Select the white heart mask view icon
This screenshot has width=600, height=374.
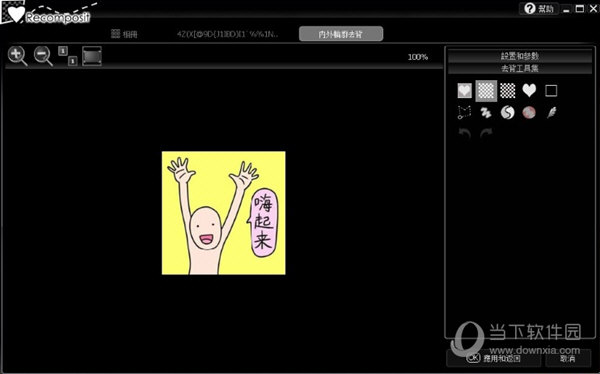[529, 91]
